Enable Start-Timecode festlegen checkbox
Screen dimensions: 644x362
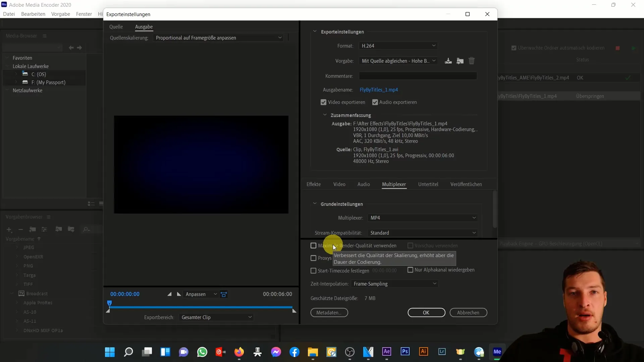tap(314, 270)
